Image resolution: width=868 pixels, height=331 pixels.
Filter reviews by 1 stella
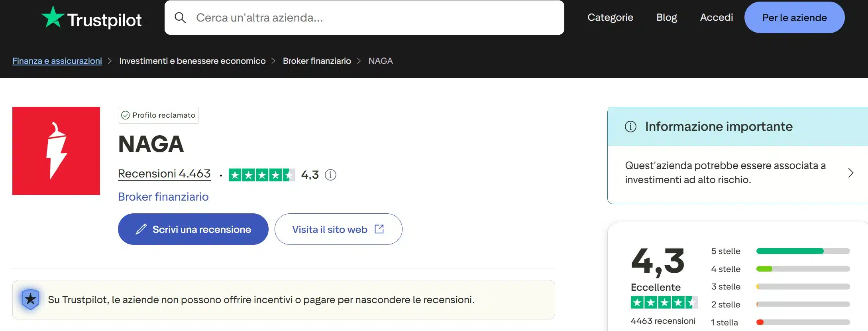coord(724,322)
